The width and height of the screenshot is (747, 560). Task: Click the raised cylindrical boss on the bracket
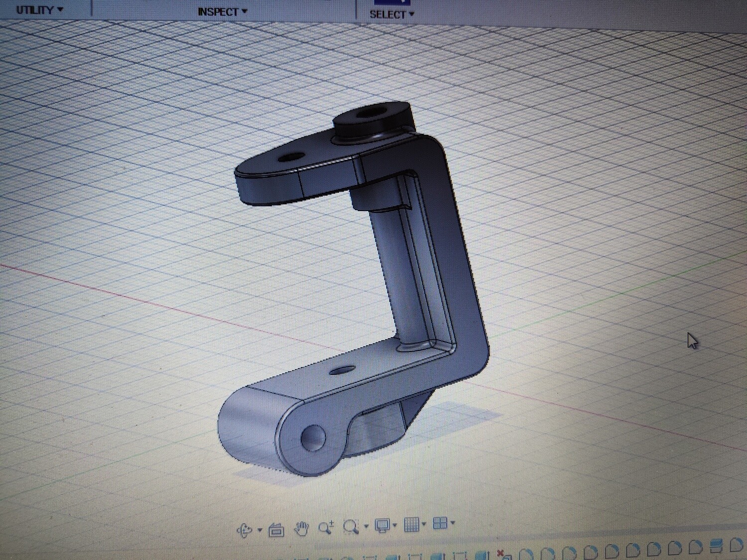coord(373,120)
